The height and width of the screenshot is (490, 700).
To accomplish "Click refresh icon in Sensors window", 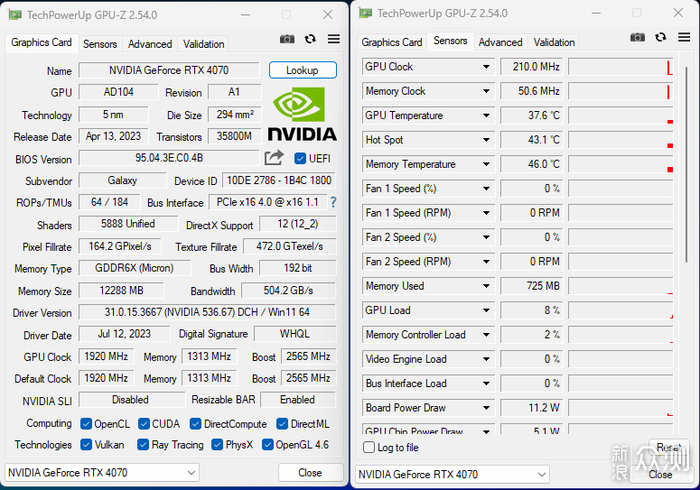I will [661, 37].
